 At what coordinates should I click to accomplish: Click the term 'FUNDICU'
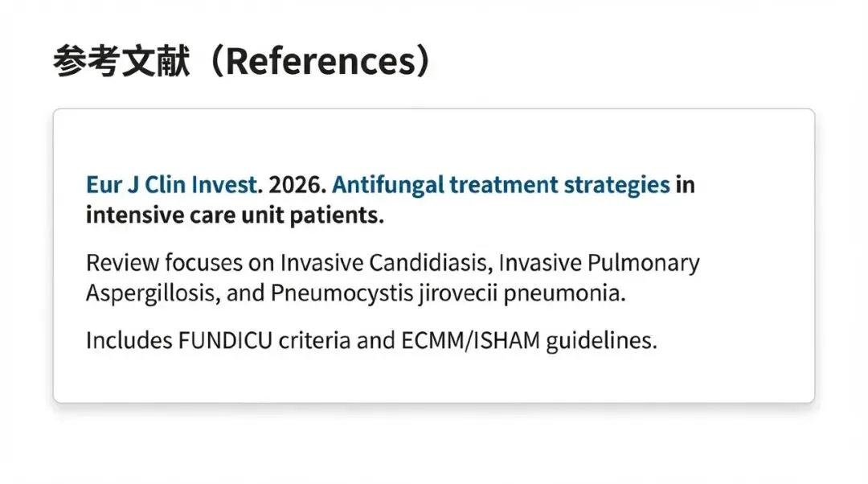point(225,341)
